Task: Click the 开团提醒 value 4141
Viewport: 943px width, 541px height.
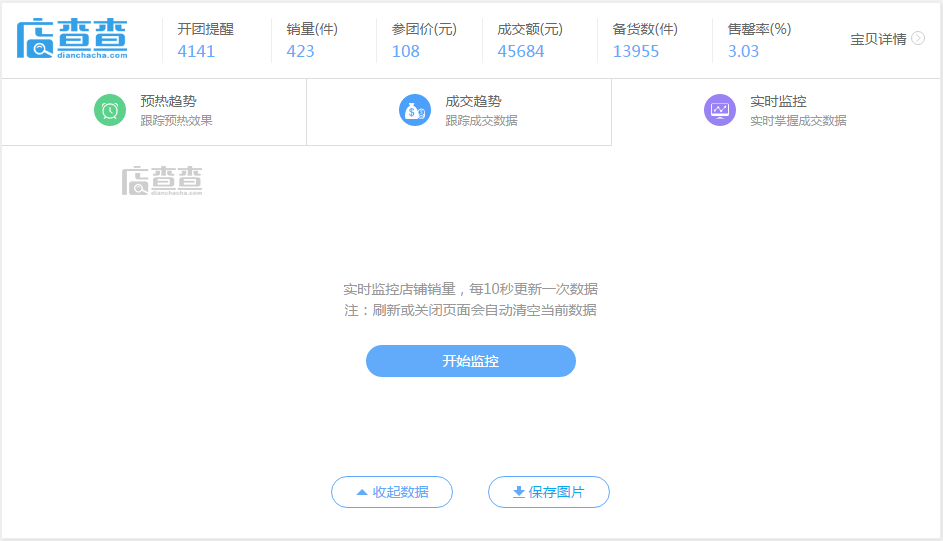Action: [x=196, y=52]
